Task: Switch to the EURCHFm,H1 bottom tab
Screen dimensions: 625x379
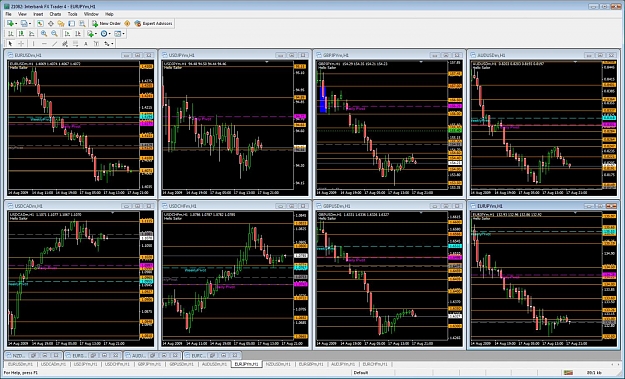Action: 375,364
